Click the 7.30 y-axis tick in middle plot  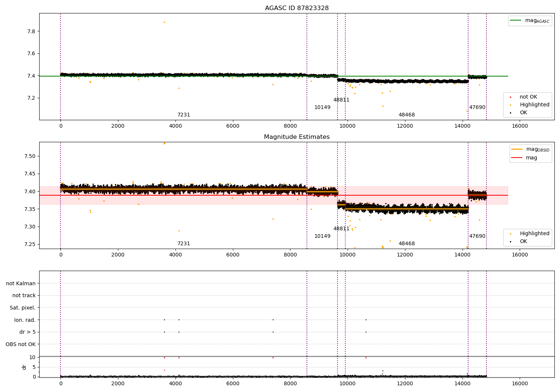pos(30,227)
